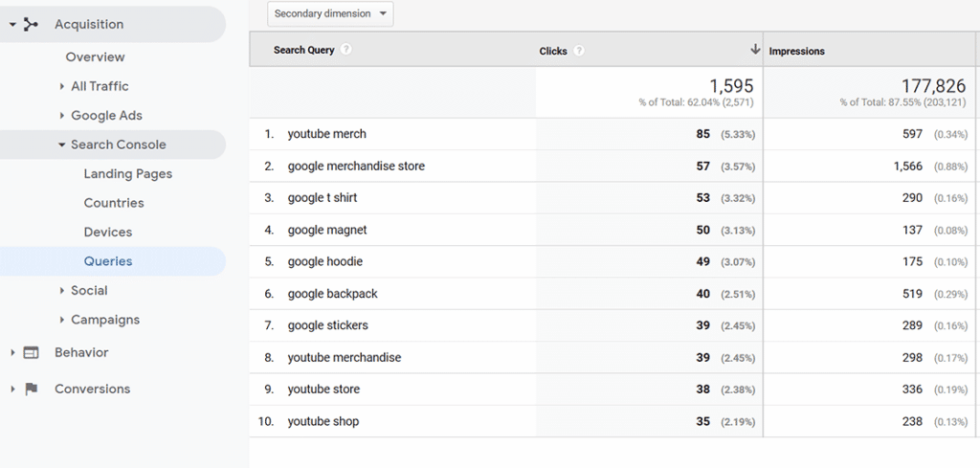Click the 1,566 impressions value
The image size is (980, 468).
coord(907,167)
